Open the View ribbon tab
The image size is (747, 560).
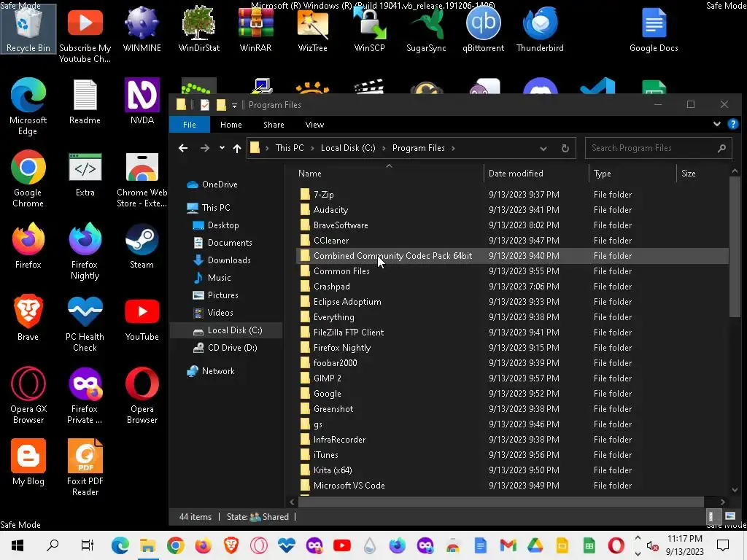coord(314,125)
